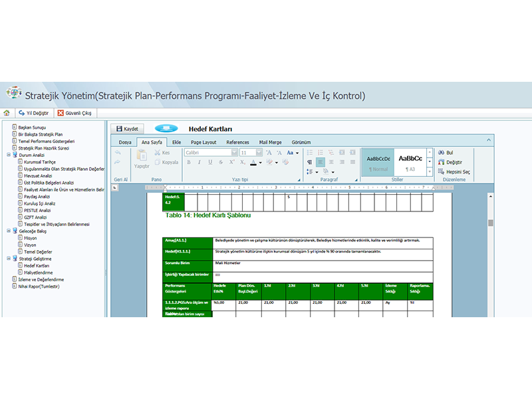Click the Kopyala copy icon
The height and width of the screenshot is (399, 532).
click(x=158, y=162)
